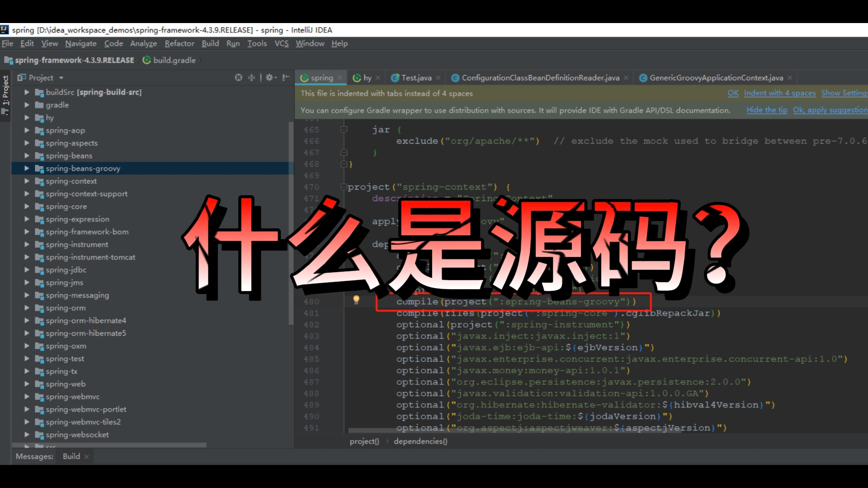Image resolution: width=868 pixels, height=488 pixels.
Task: Close the spring editor tab
Action: click(340, 78)
